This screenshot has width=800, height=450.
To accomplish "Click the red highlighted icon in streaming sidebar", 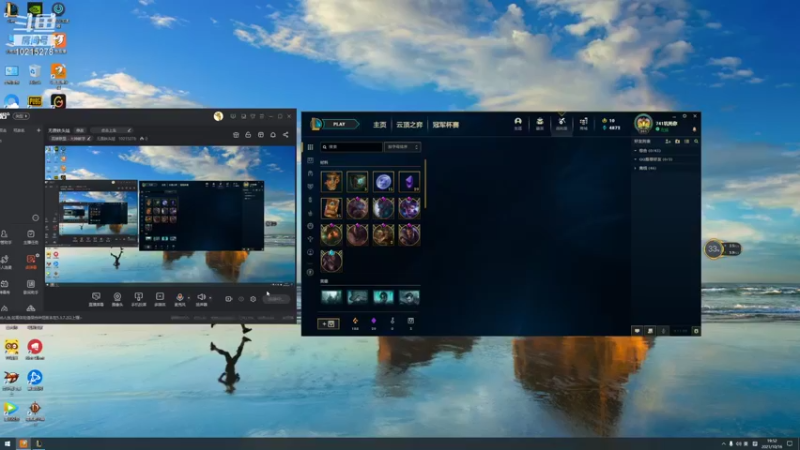I will click(31, 261).
